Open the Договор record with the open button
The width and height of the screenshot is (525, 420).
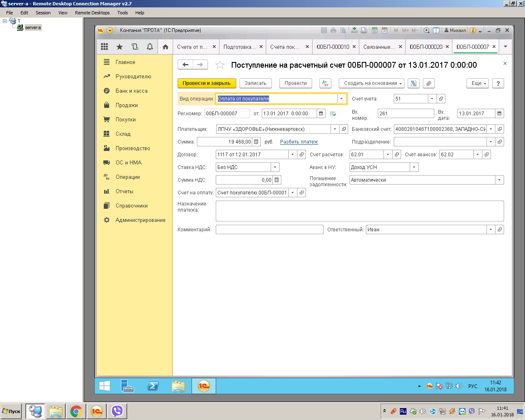[x=301, y=155]
